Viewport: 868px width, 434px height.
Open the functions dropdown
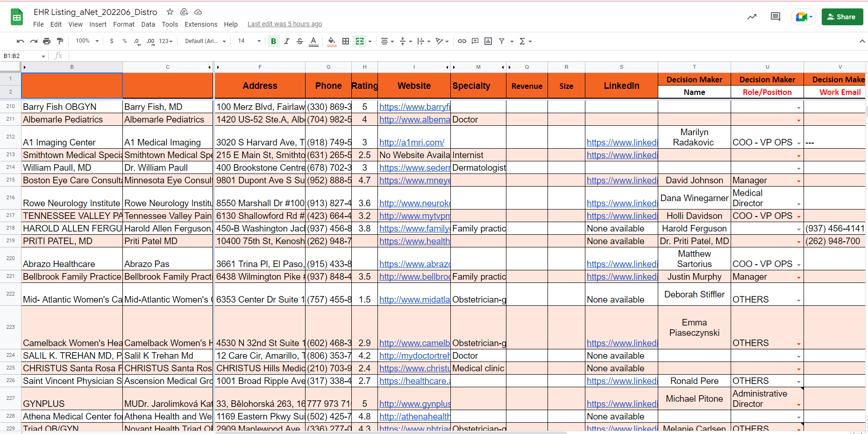(526, 41)
